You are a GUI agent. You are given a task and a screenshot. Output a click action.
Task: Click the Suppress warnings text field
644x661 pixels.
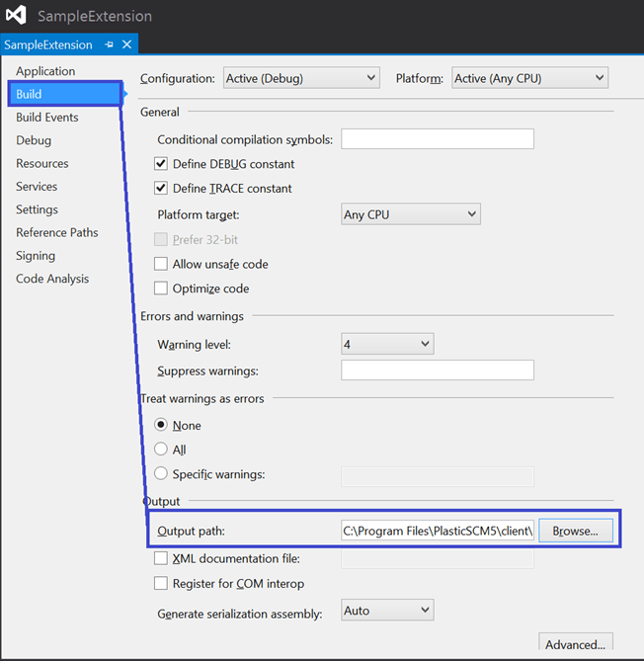pos(438,371)
